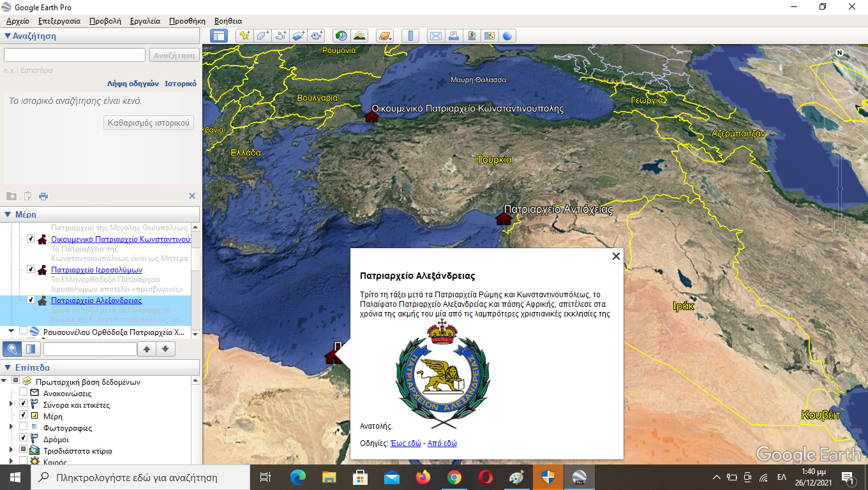Expand the Τρισδιάστατα κτίρια layer tree

pos(11,450)
